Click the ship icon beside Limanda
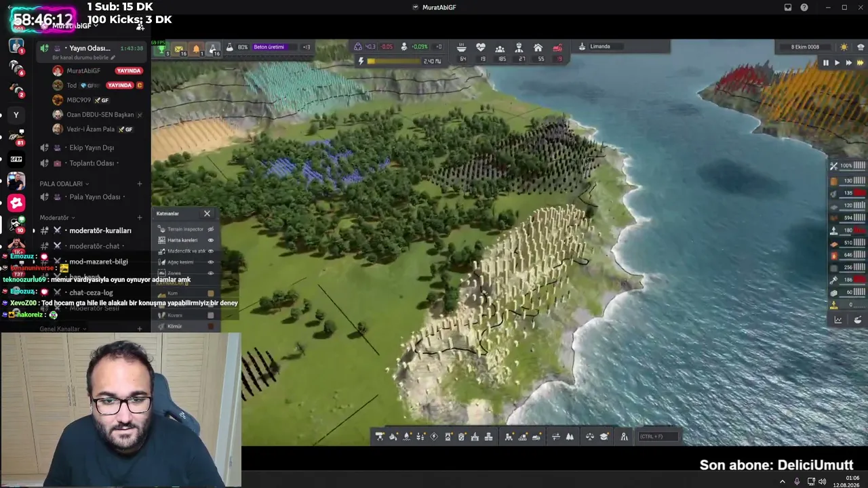The width and height of the screenshot is (868, 488). coord(582,47)
